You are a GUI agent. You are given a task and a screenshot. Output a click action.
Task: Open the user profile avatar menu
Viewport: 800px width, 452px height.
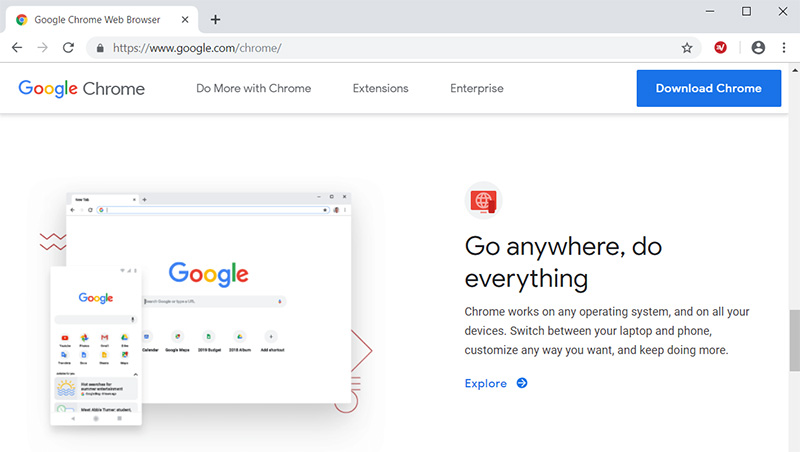click(x=758, y=47)
